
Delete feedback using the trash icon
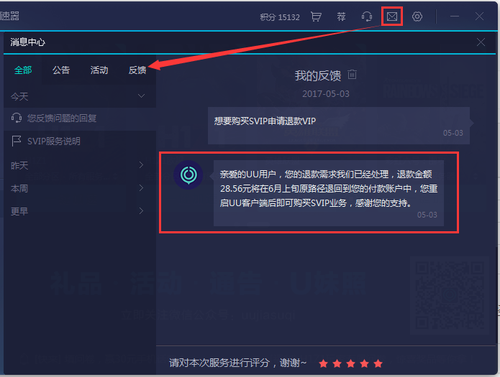pos(352,74)
